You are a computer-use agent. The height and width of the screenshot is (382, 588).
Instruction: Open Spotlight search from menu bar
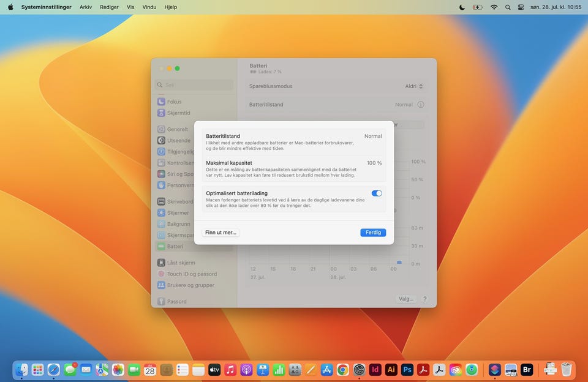[x=508, y=7]
